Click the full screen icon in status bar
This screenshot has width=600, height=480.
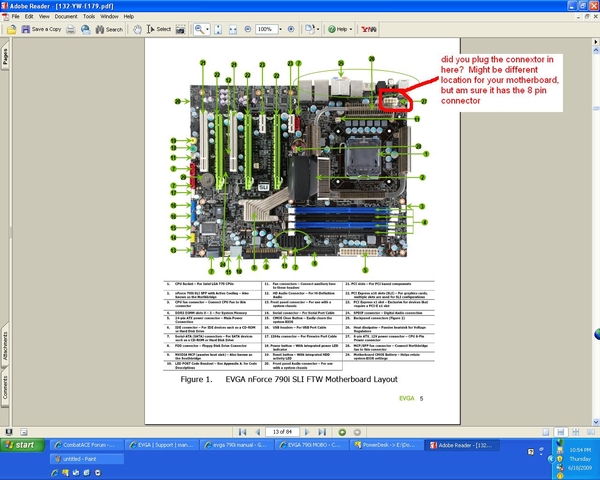(x=8, y=432)
